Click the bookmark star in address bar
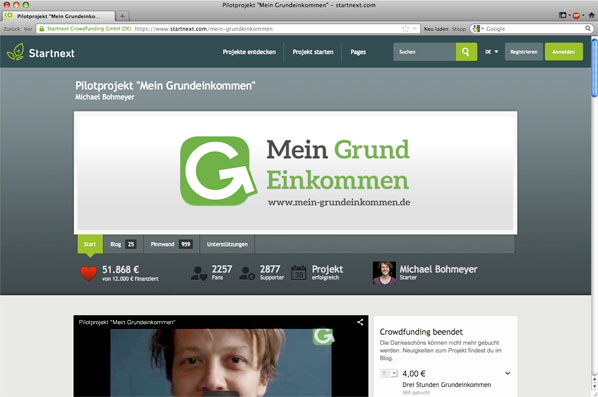This screenshot has height=397, width=598. click(405, 29)
